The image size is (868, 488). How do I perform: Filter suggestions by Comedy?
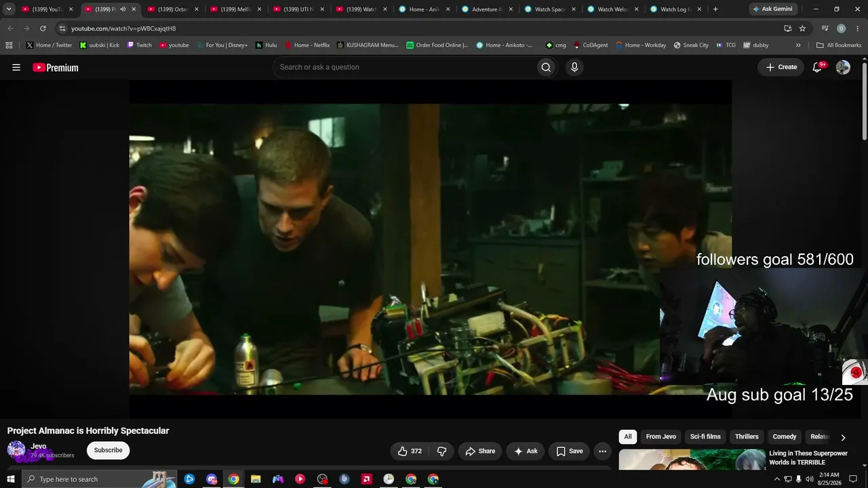pyautogui.click(x=785, y=436)
